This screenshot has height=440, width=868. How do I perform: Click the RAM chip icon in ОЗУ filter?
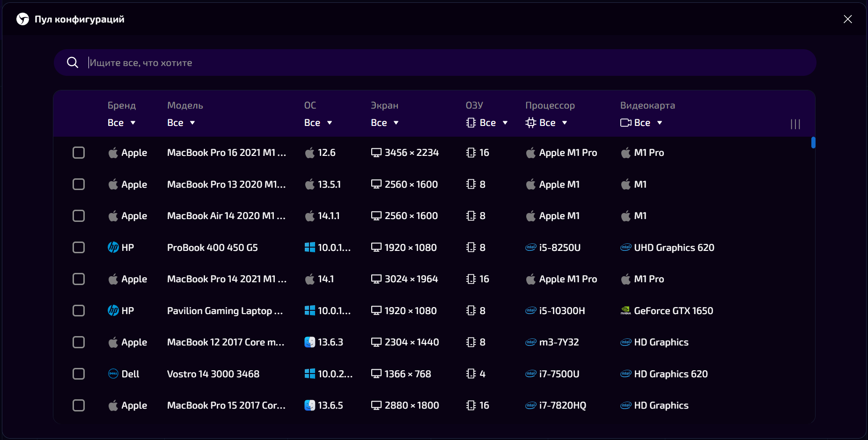(471, 123)
